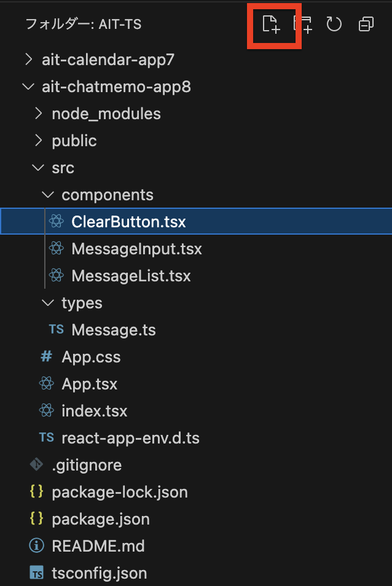The image size is (392, 586).
Task: Click the New File icon
Action: point(272,25)
